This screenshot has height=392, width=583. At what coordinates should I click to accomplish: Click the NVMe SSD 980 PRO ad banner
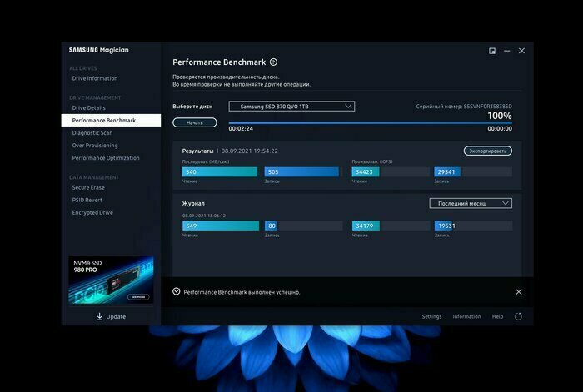111,280
